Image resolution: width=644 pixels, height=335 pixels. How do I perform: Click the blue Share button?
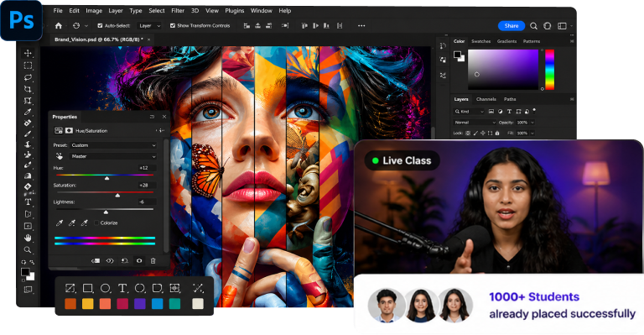pos(512,25)
